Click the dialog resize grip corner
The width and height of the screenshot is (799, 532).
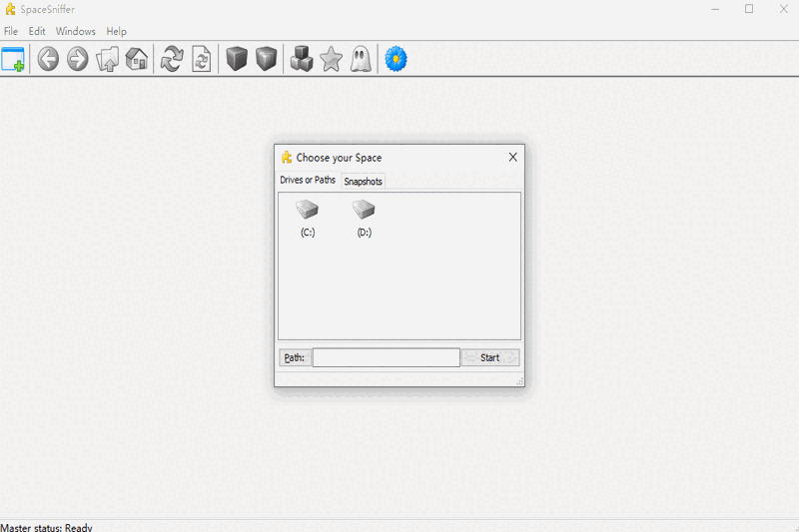click(x=519, y=381)
